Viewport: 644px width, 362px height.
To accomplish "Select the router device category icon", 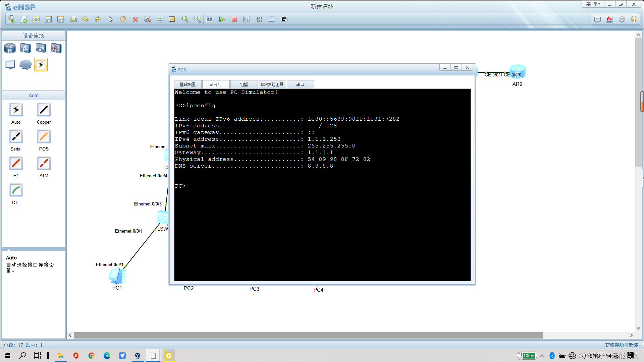I will [10, 48].
